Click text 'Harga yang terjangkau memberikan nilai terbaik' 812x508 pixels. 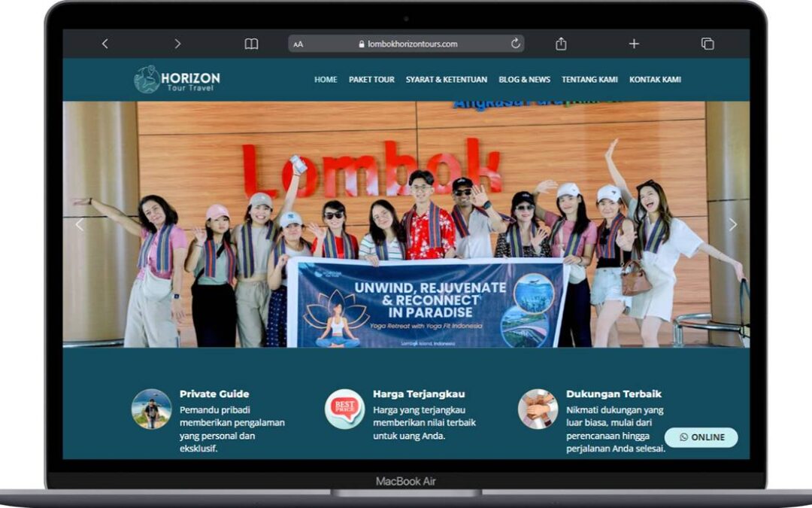tap(424, 415)
